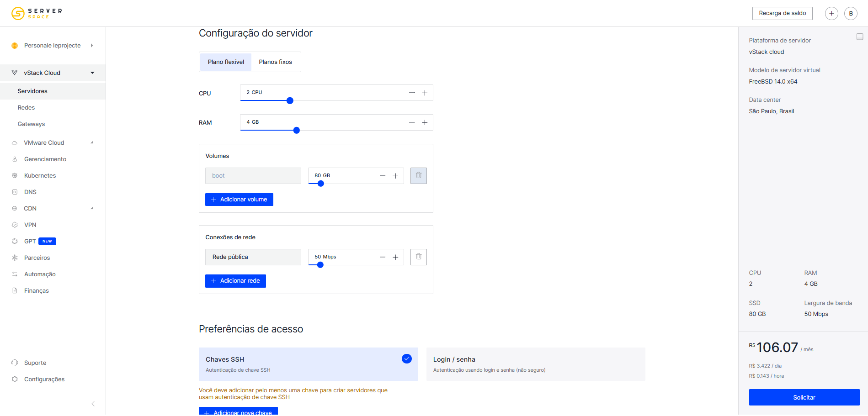Image resolution: width=868 pixels, height=416 pixels.
Task: Click the bandwidth slider handle
Action: tap(320, 265)
